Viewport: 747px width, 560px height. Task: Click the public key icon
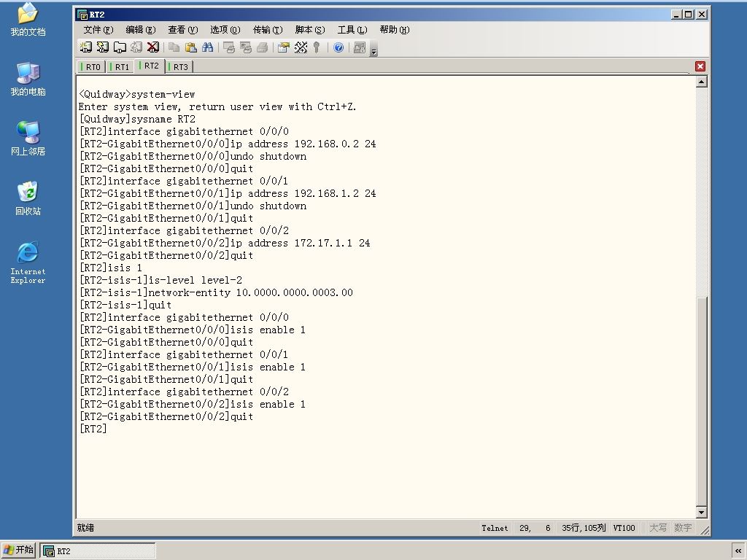tap(317, 47)
